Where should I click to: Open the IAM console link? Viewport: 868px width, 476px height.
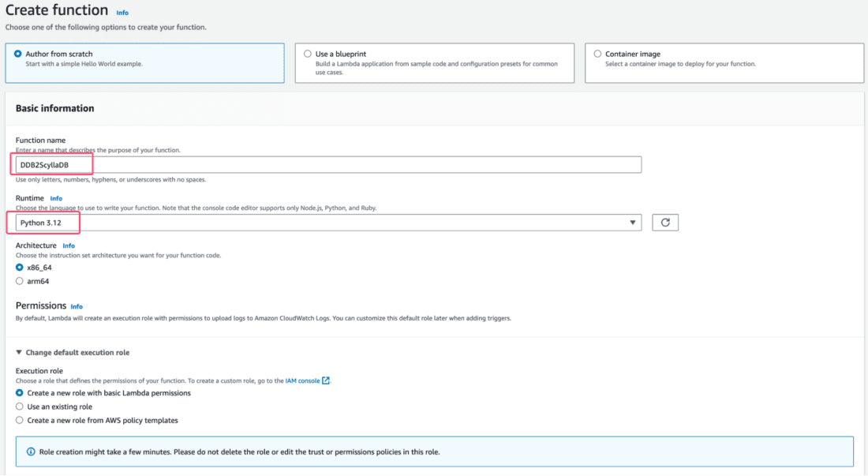302,380
